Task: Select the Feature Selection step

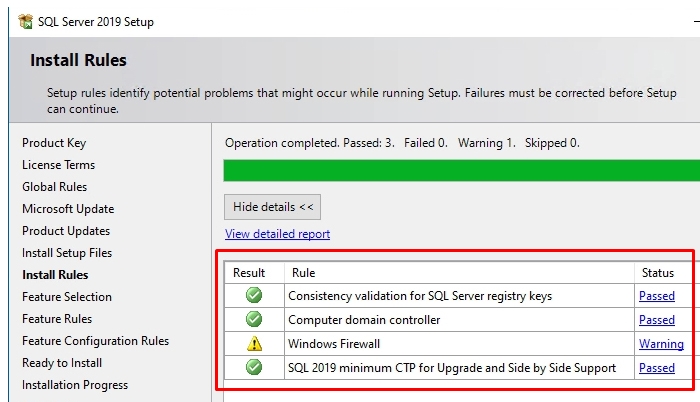Action: click(x=67, y=297)
